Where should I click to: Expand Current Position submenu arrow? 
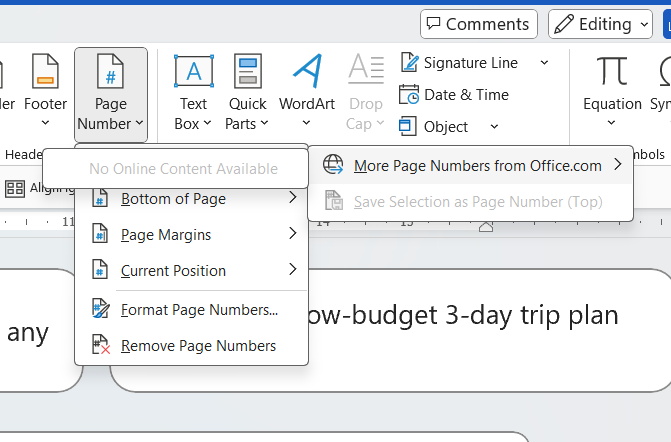tap(293, 270)
